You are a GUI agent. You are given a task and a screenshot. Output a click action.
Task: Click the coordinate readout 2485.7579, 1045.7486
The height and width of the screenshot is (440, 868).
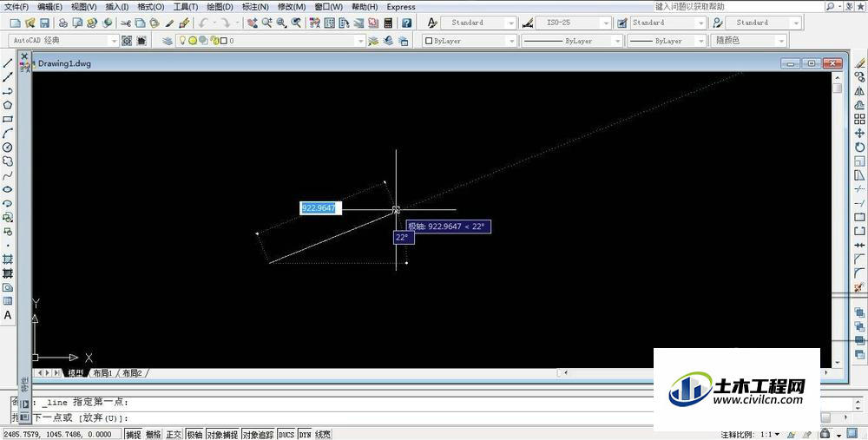pyautogui.click(x=61, y=435)
